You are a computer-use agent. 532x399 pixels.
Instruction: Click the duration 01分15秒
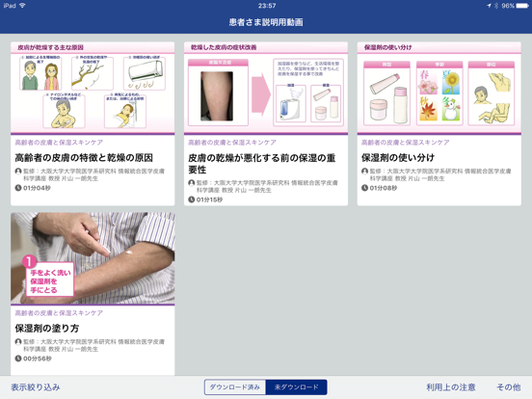pos(210,199)
